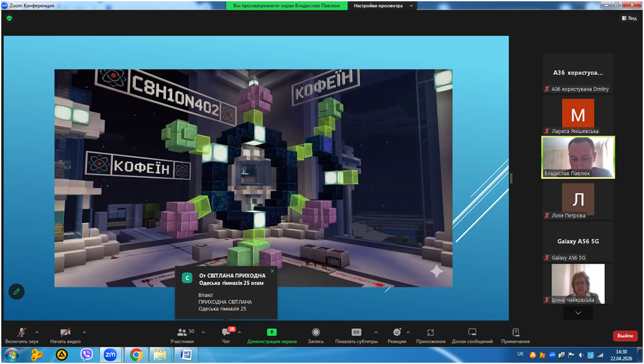Click Демонстрация экрана share button
The height and width of the screenshot is (364, 644).
tap(272, 334)
